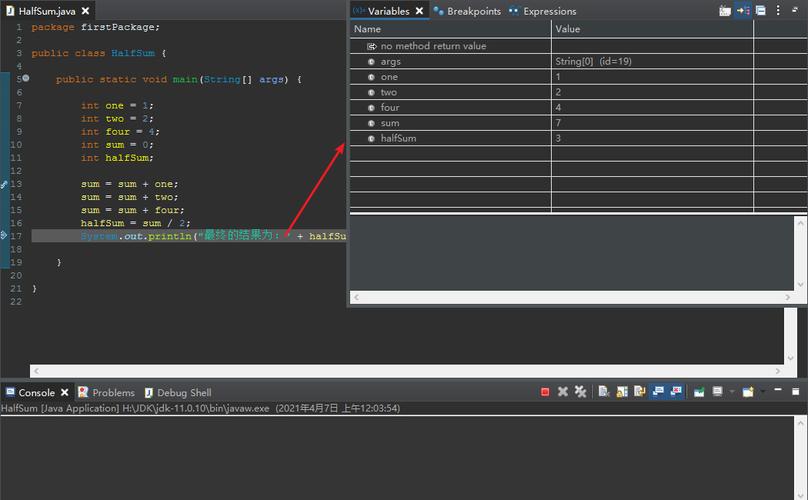Click 'int four = 4;' code line
The width and height of the screenshot is (808, 500).
tap(120, 131)
